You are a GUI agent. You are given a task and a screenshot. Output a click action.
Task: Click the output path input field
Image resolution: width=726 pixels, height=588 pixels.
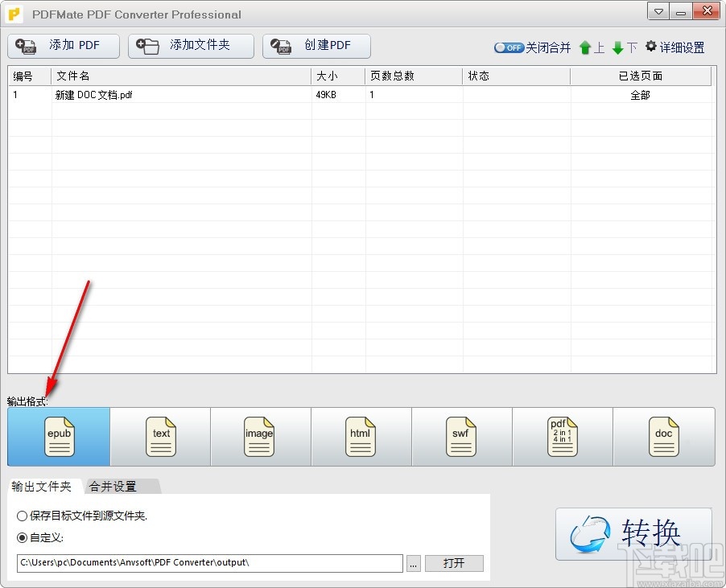(210, 563)
